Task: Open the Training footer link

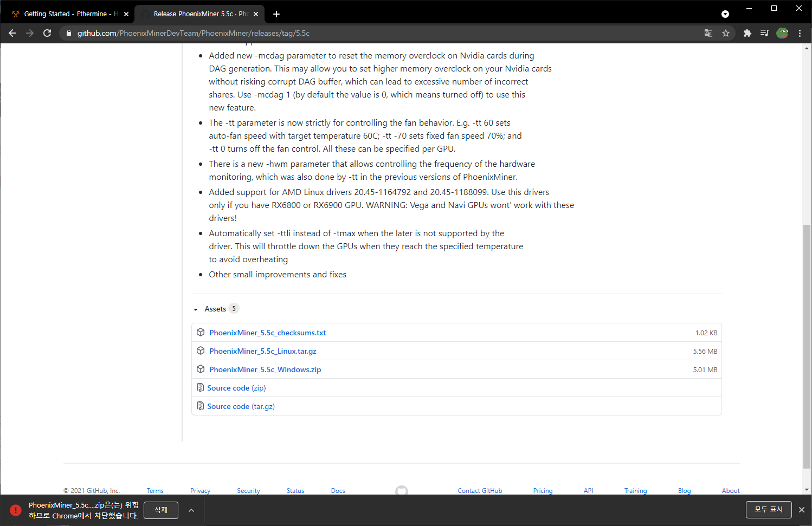Action: click(635, 490)
